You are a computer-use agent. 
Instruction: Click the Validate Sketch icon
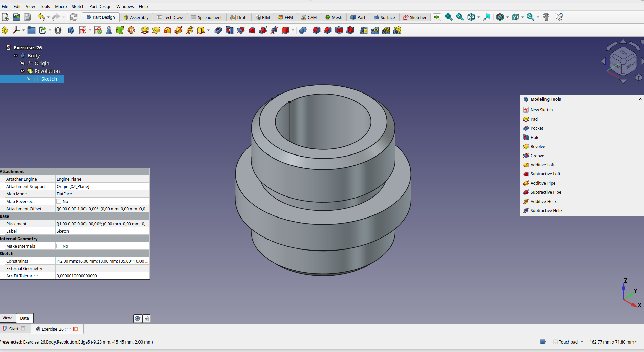tap(98, 30)
